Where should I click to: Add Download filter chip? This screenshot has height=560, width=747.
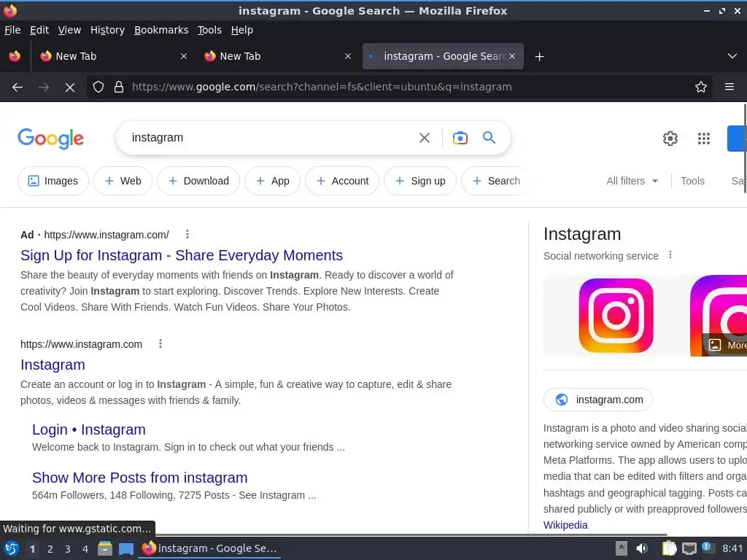click(198, 181)
